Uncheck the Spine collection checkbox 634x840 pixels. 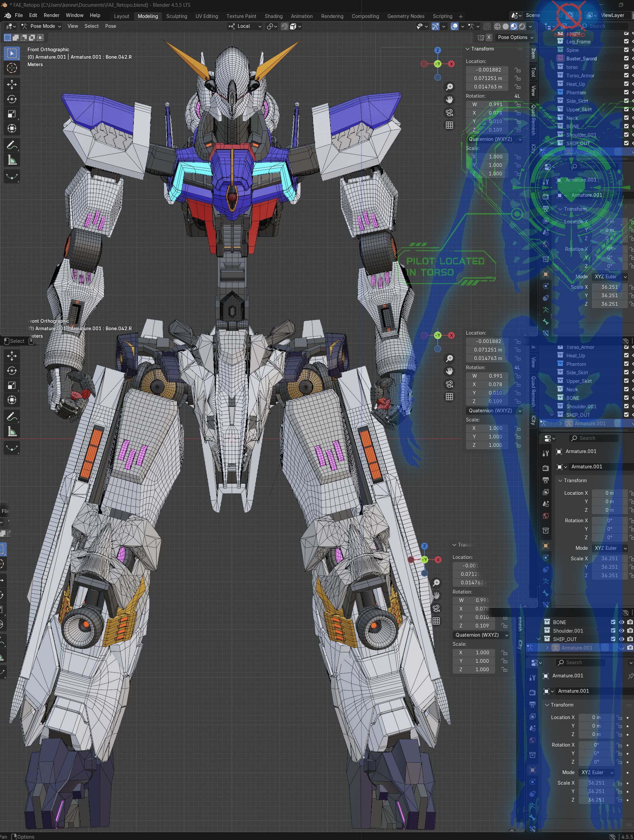click(x=626, y=50)
